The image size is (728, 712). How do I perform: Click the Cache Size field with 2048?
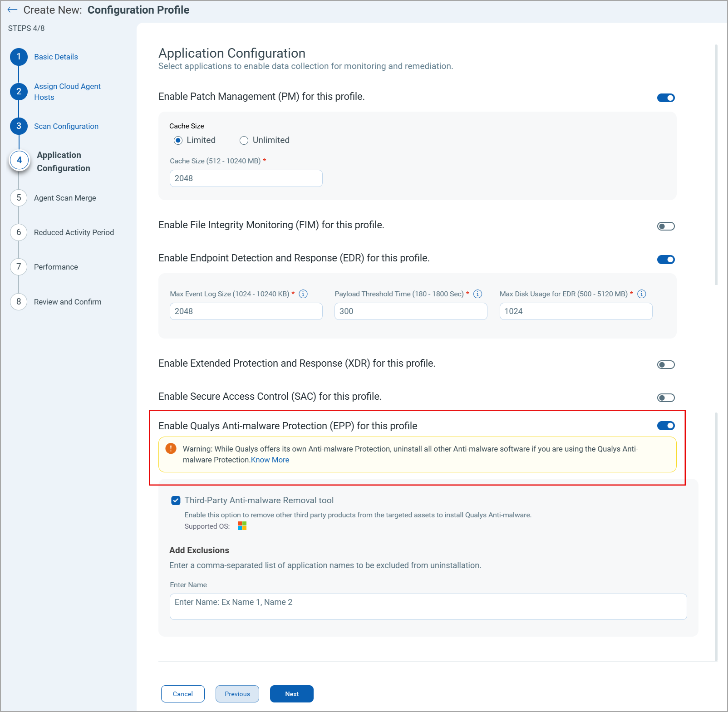coord(246,178)
